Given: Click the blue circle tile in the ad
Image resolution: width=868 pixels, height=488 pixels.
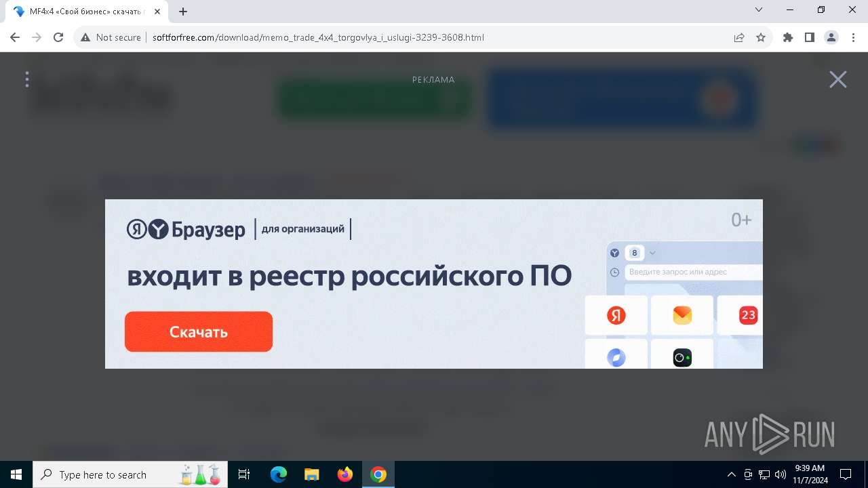Looking at the screenshot, I should pyautogui.click(x=616, y=355).
